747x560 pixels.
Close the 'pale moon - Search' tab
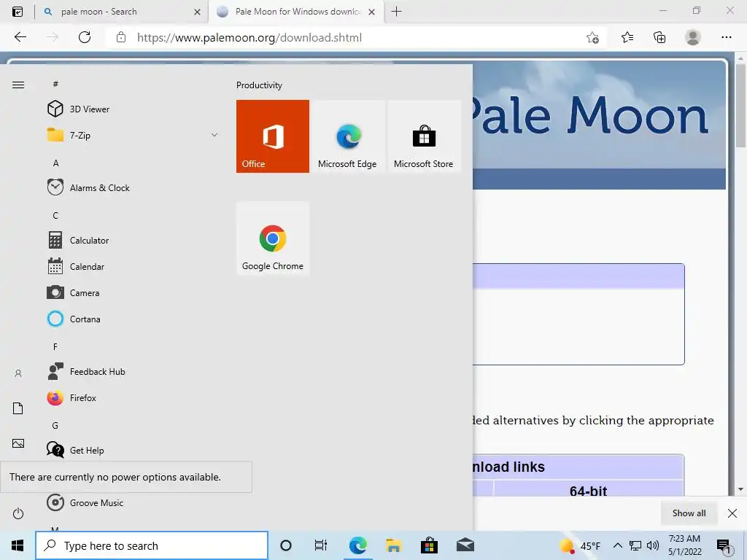click(197, 12)
